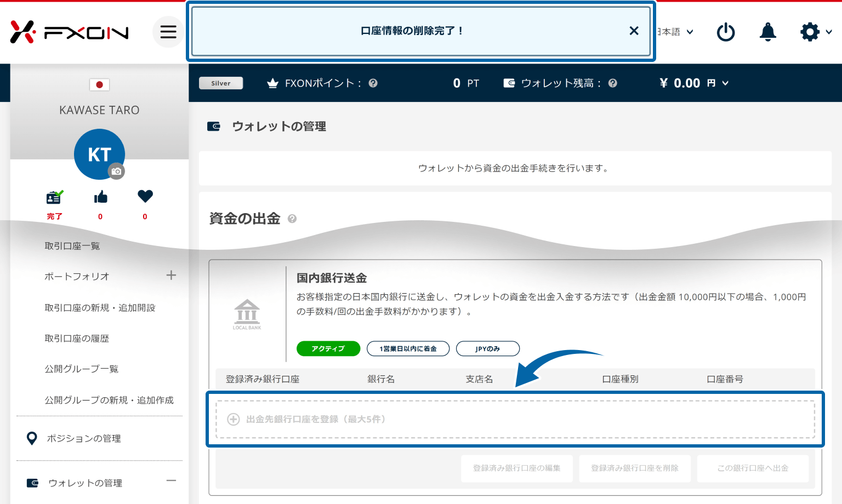Open 取引口座一覧 in sidebar
The height and width of the screenshot is (504, 842).
(72, 246)
